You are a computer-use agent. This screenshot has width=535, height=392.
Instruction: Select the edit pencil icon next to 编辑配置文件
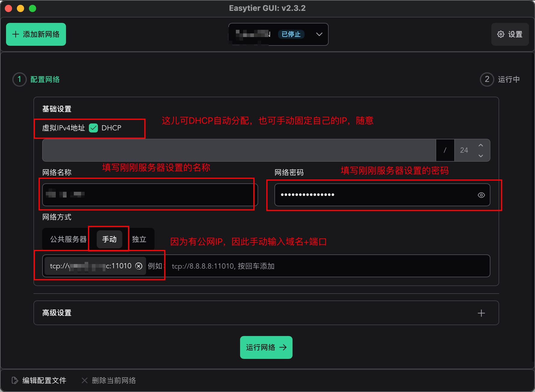tap(14, 380)
